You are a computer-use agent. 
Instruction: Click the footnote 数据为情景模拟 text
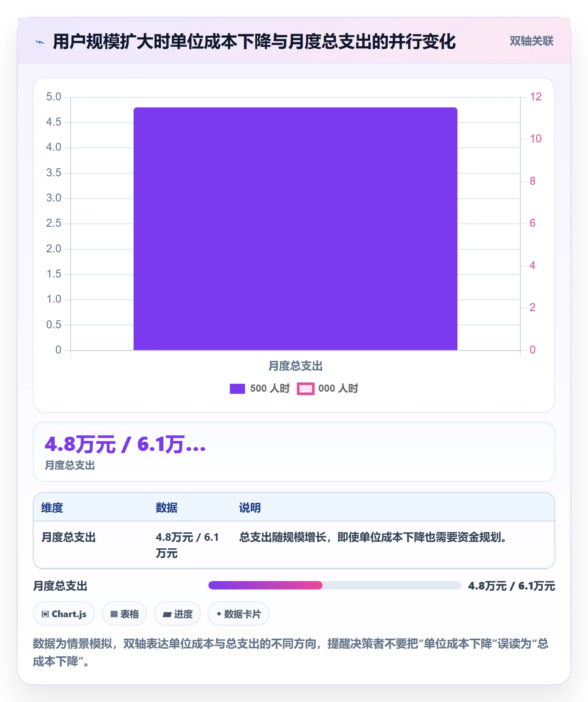[x=290, y=652]
